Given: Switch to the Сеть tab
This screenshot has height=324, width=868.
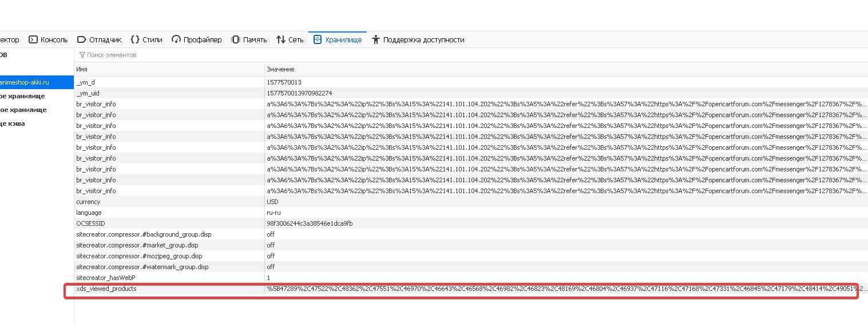Looking at the screenshot, I should pos(290,40).
